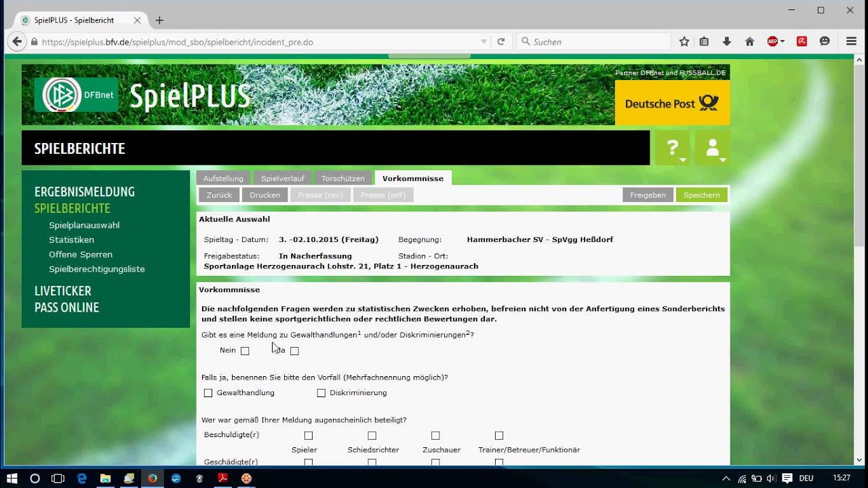Open Adobe Acrobat from the taskbar
This screenshot has width=868, height=488.
(x=222, y=478)
